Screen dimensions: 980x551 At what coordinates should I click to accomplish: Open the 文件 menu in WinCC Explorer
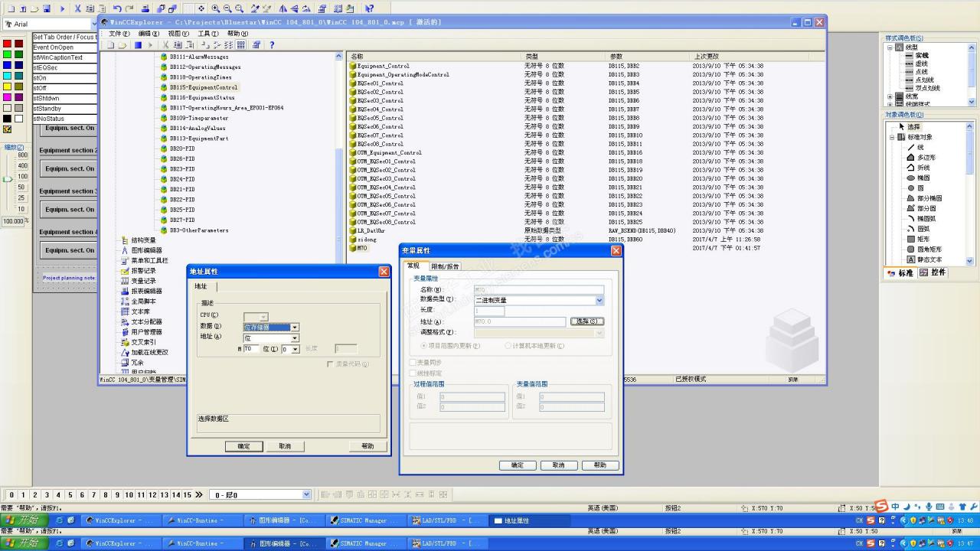(x=119, y=34)
